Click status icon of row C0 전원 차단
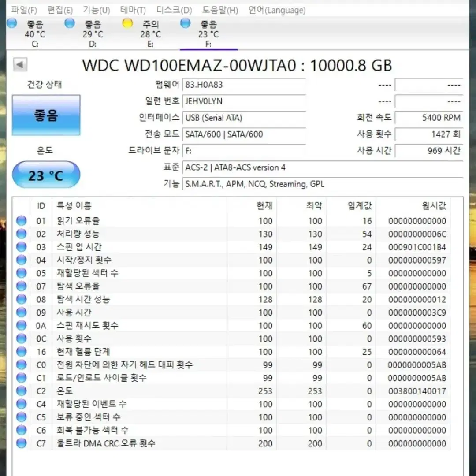Image resolution: width=476 pixels, height=476 pixels. [x=21, y=364]
